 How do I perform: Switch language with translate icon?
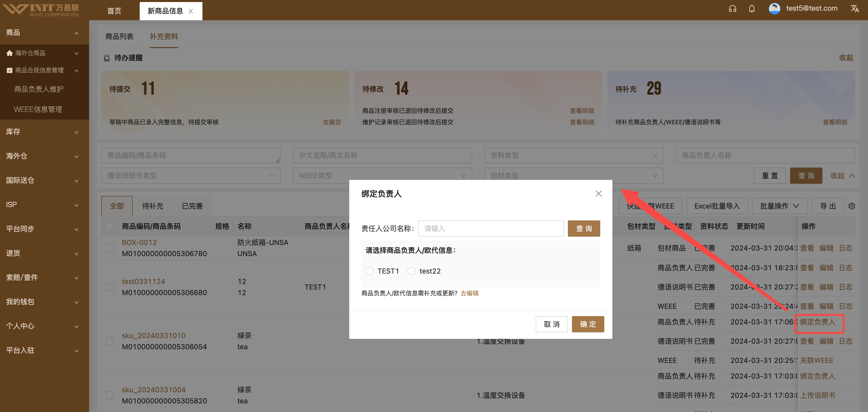[x=855, y=8]
